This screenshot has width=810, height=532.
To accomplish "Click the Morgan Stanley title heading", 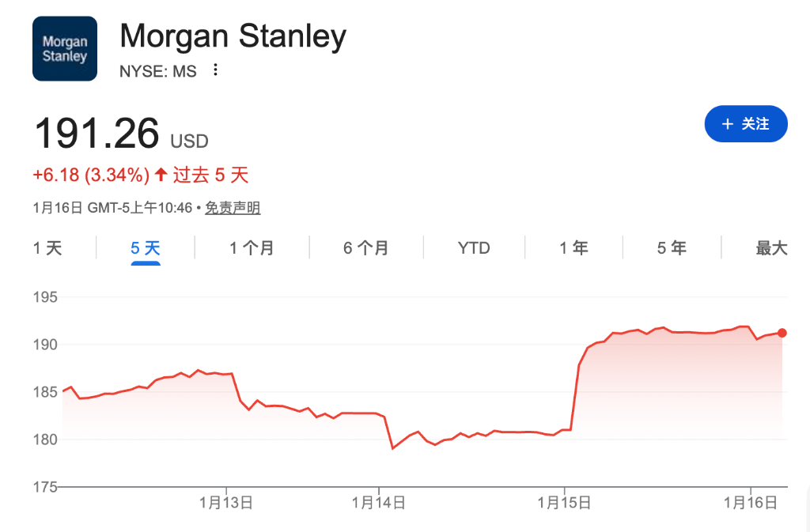I will (x=233, y=36).
